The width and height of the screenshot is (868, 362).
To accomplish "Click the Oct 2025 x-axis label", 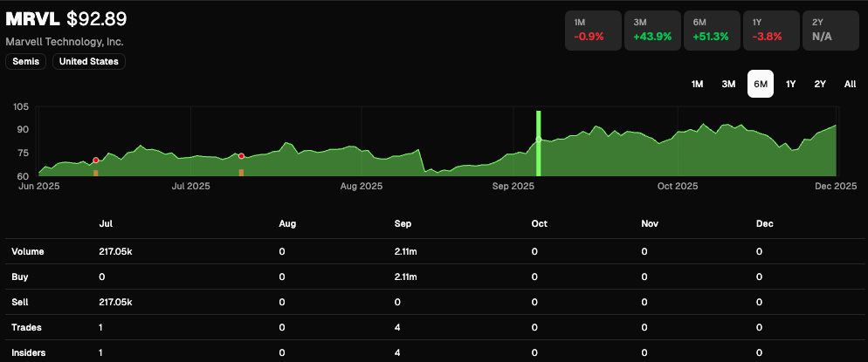I will [678, 187].
